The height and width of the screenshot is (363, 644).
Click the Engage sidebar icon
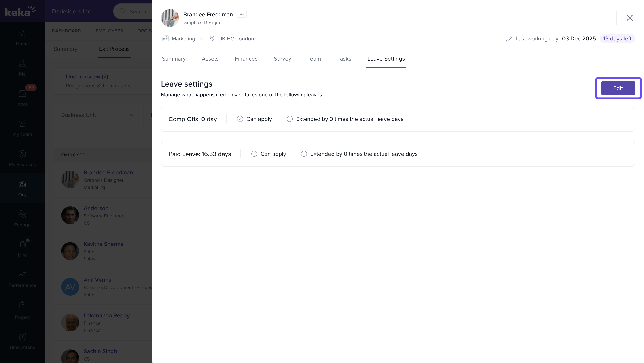(x=22, y=214)
